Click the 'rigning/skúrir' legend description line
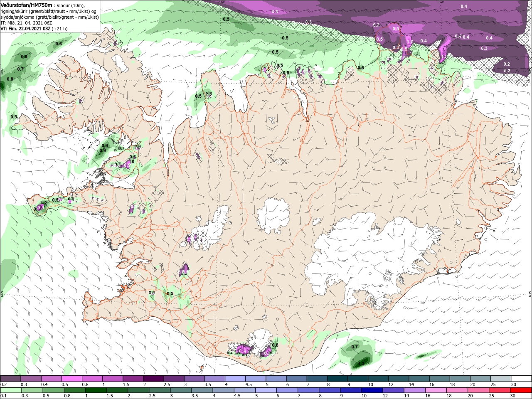Screen dimensions: 532x399 click(49, 11)
